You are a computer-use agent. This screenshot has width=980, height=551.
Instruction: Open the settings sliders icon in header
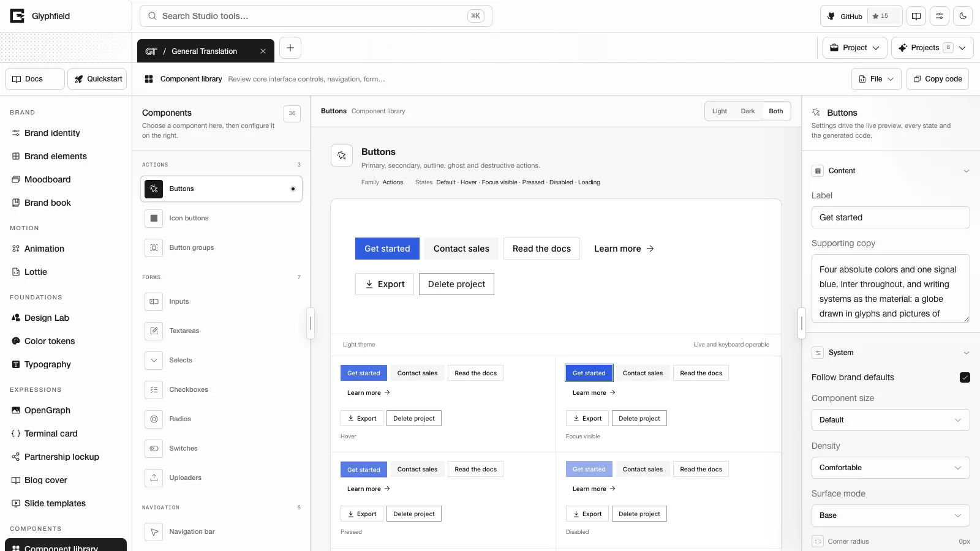pos(940,16)
